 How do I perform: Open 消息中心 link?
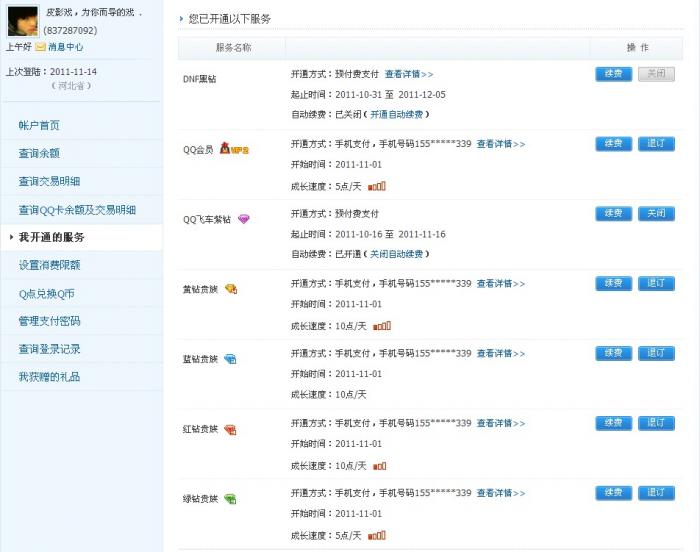point(66,47)
